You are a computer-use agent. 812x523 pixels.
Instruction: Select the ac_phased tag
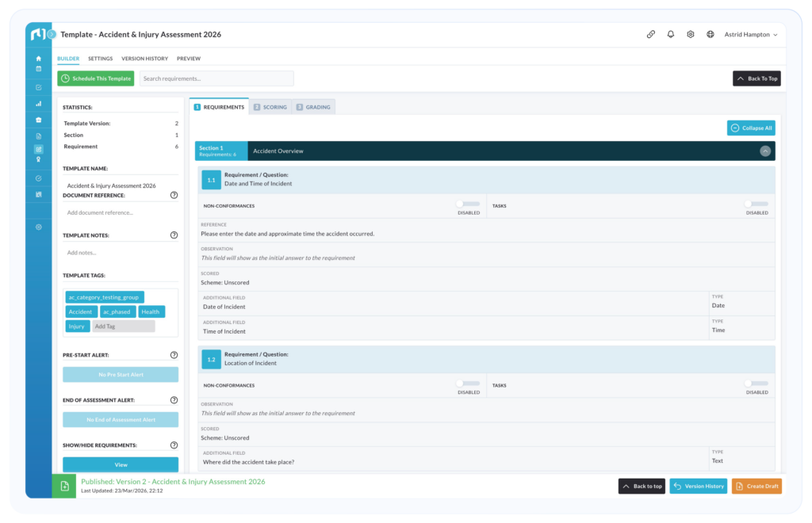117,312
